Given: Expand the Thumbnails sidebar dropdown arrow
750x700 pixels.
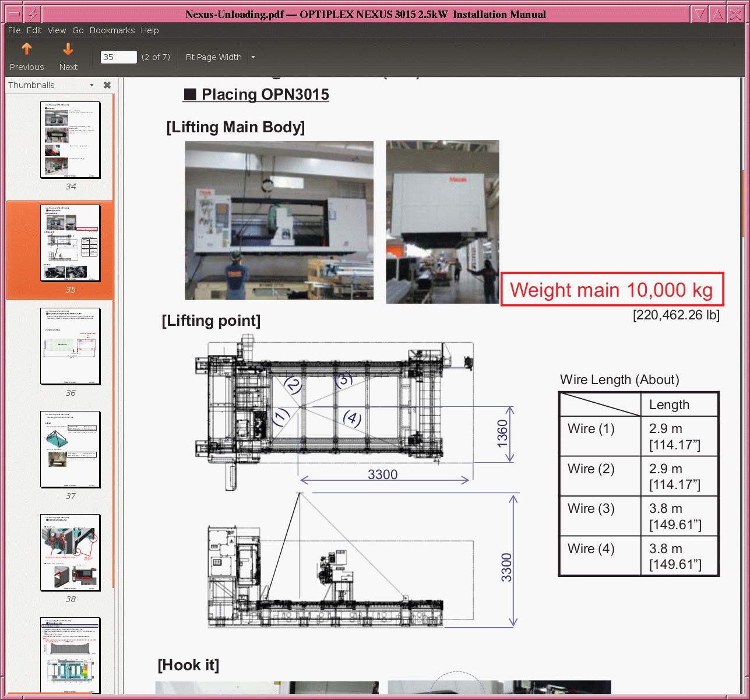Looking at the screenshot, I should coord(91,85).
